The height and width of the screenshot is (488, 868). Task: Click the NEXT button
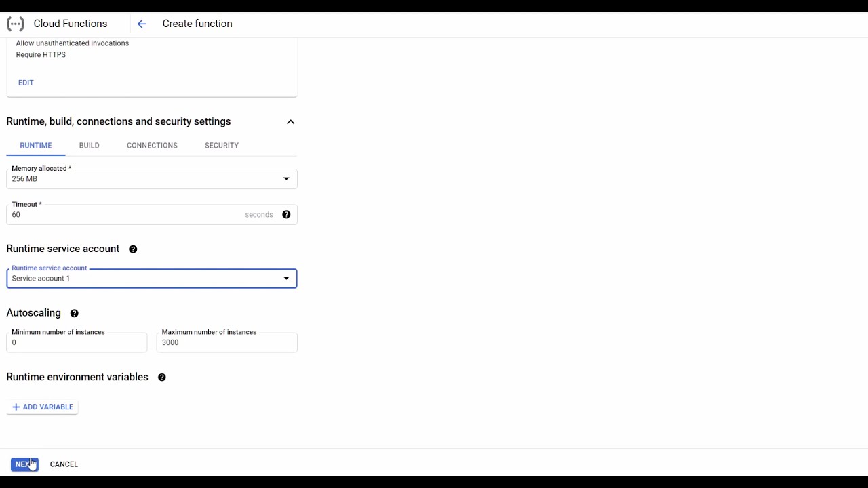(x=24, y=464)
